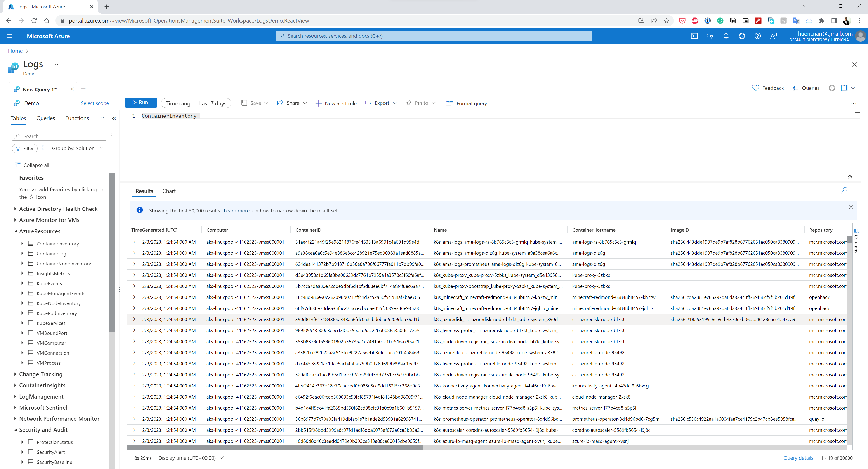Change Display time (UTC+00:00) dropdown

coord(191,458)
